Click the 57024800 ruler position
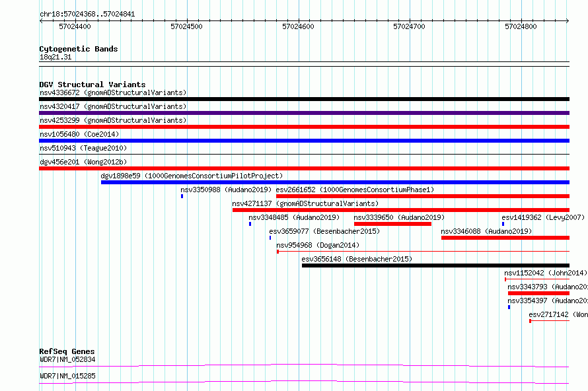Viewport: 588px width, 391px height. click(521, 26)
